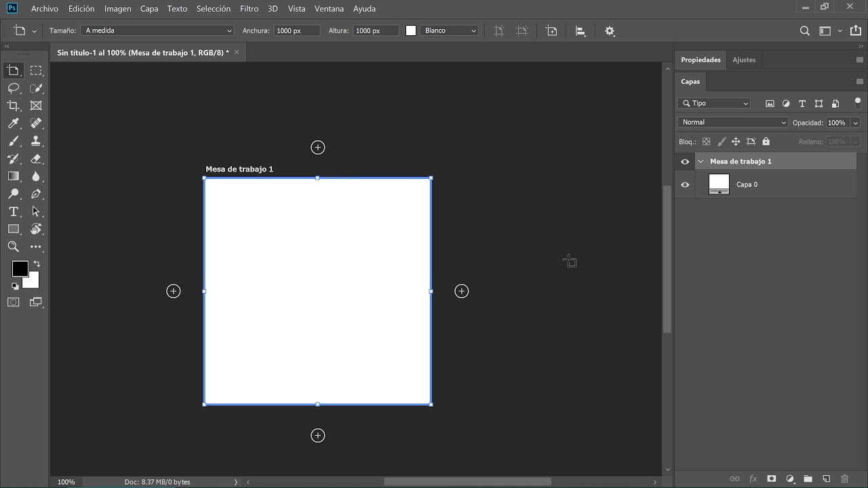Open the tool preset picker arrow
This screenshot has width=868, height=488.
34,31
